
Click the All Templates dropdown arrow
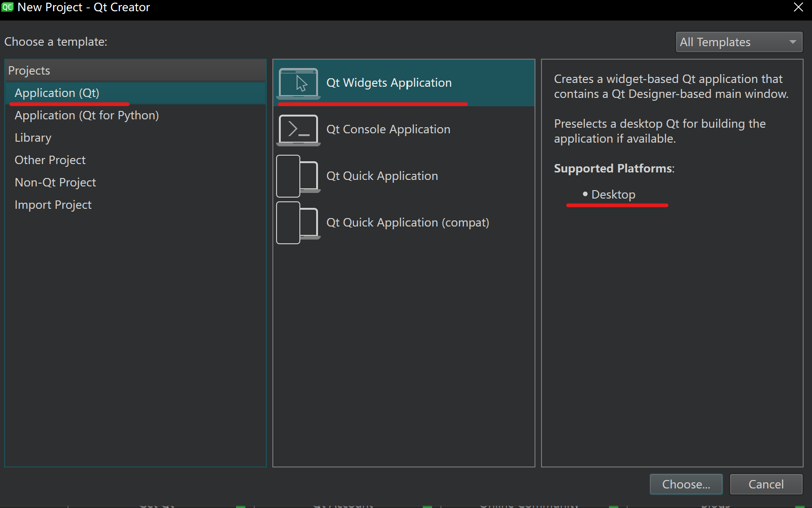(792, 42)
